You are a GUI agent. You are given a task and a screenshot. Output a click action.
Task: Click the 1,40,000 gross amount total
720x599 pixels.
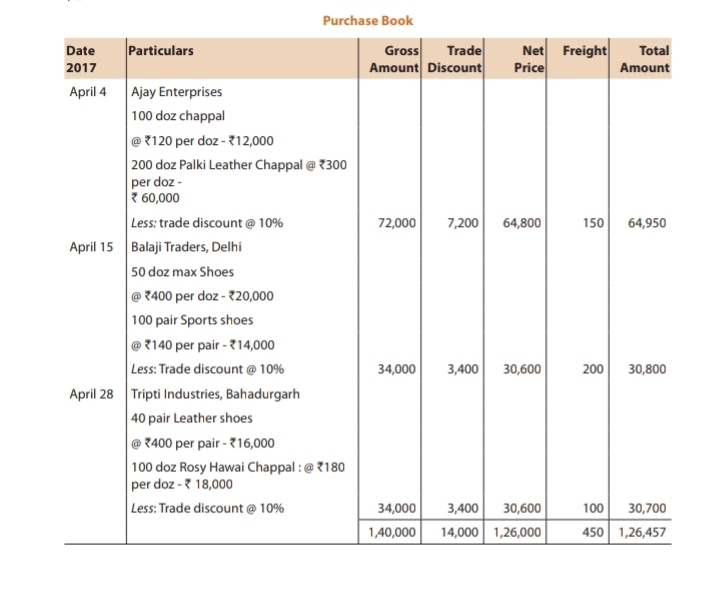tap(392, 532)
